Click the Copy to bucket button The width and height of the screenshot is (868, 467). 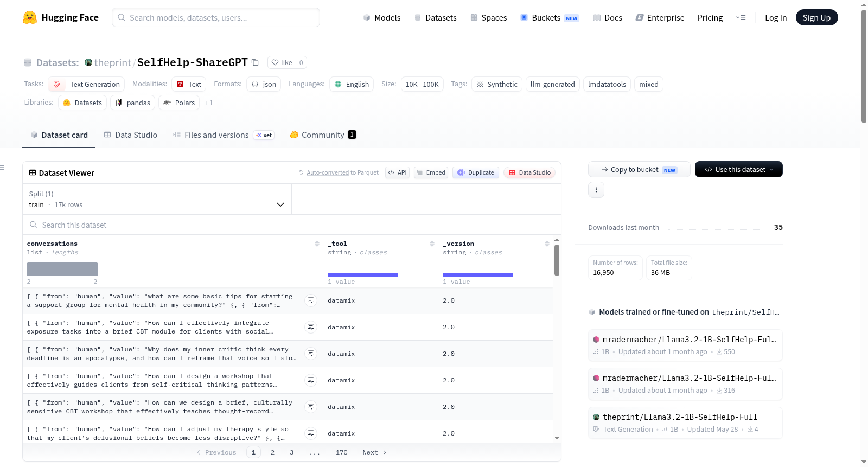coord(639,169)
